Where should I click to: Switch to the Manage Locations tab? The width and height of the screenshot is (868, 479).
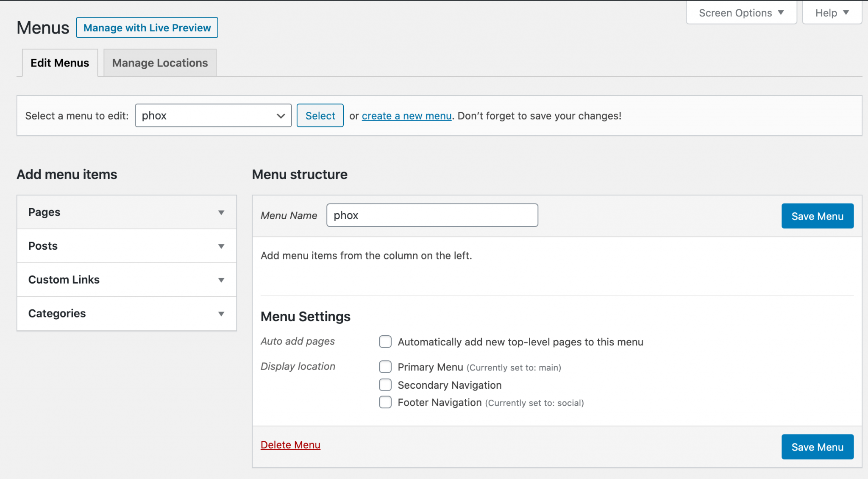click(160, 63)
